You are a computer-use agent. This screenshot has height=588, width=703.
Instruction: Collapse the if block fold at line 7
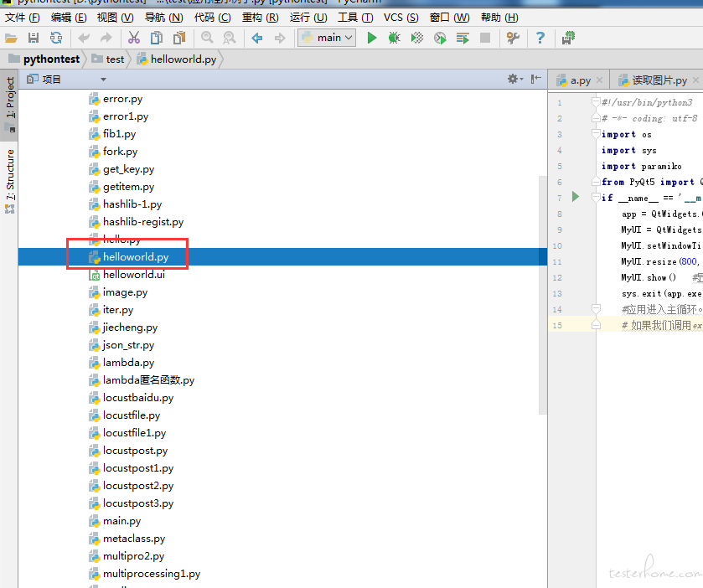click(x=596, y=198)
